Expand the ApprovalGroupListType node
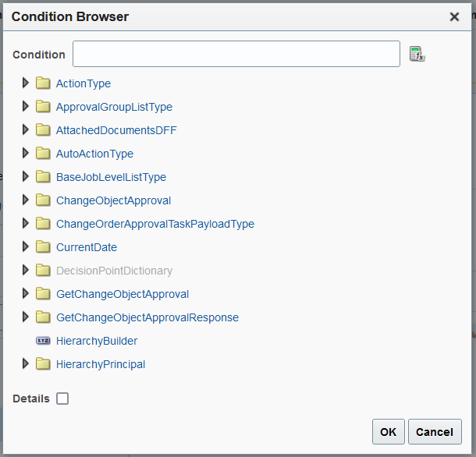Image resolution: width=476 pixels, height=457 pixels. pyautogui.click(x=26, y=106)
